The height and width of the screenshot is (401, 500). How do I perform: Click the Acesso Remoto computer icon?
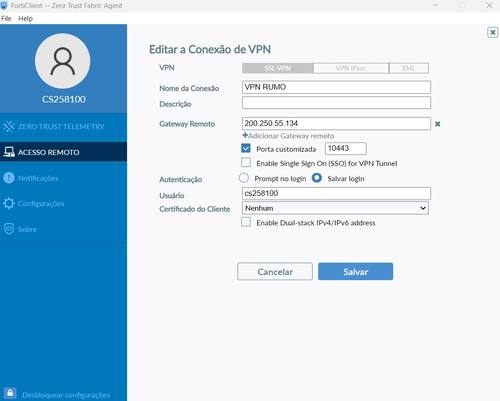coord(9,152)
